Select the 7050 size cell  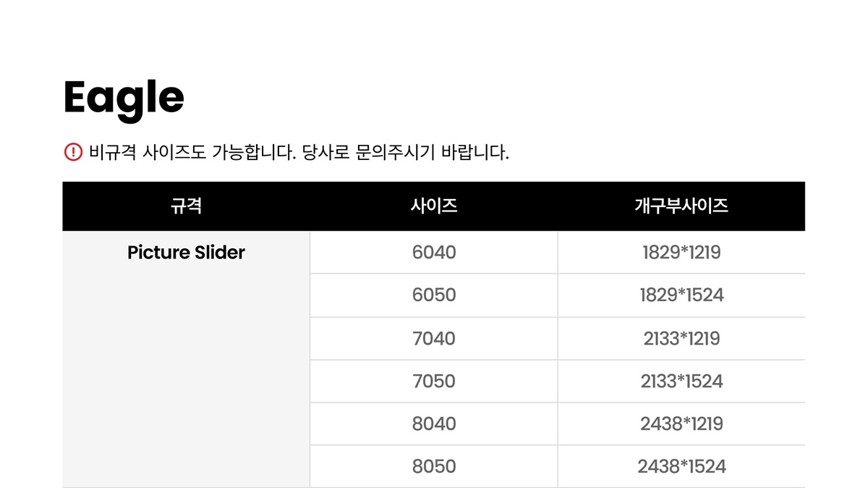point(434,381)
